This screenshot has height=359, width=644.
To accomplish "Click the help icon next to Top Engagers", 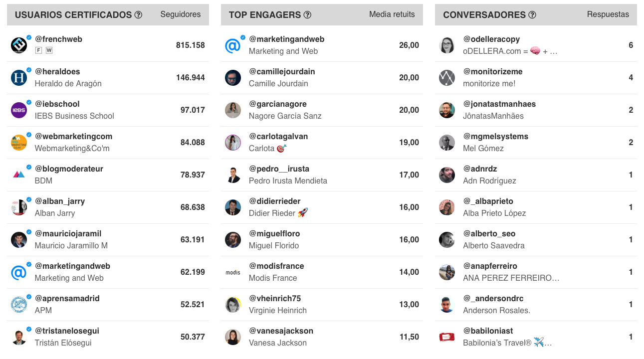I will 307,15.
